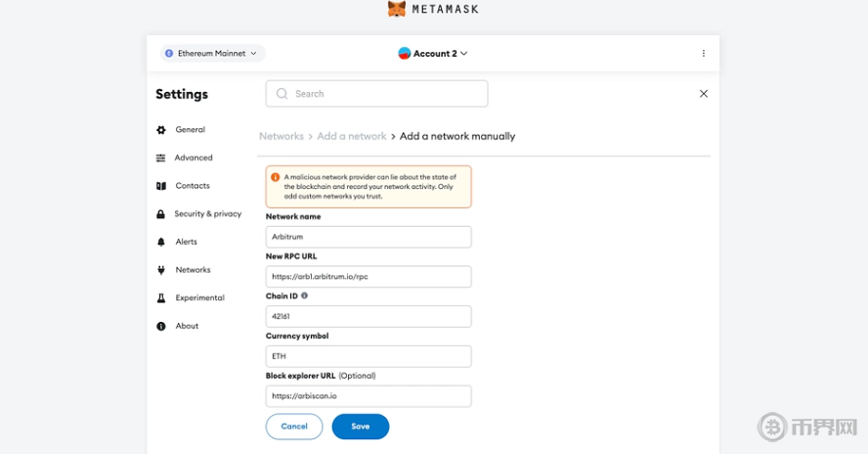Go to Add a network breadcrumb
This screenshot has width=868, height=454.
click(352, 136)
